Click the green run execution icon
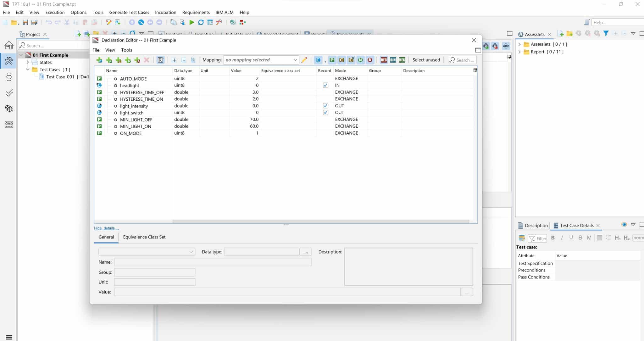The image size is (644, 341). pos(192,22)
